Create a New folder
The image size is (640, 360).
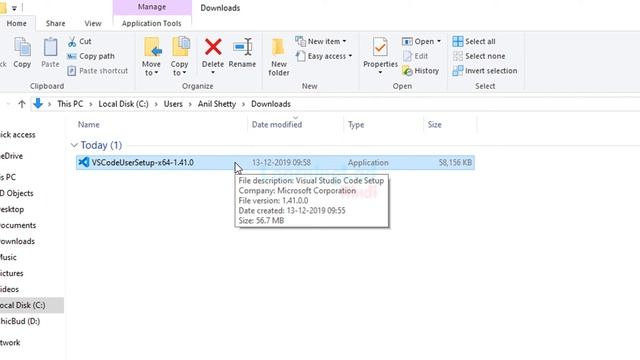click(x=279, y=57)
